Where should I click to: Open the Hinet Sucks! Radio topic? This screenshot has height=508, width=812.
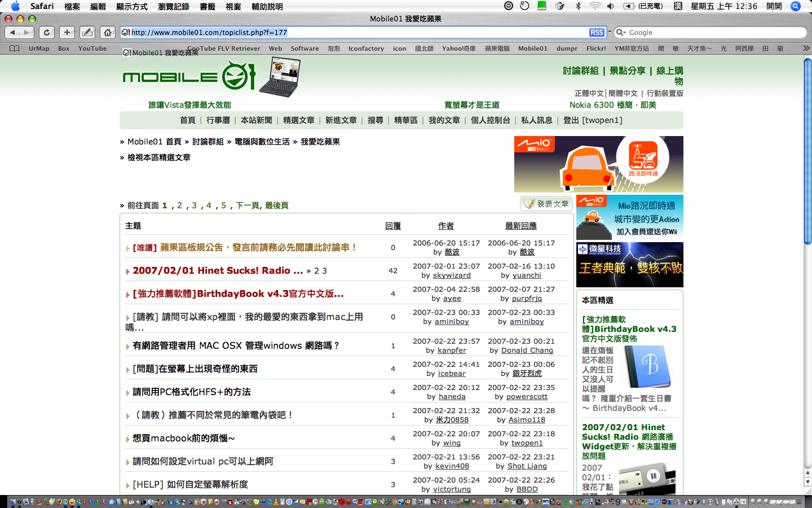(218, 270)
